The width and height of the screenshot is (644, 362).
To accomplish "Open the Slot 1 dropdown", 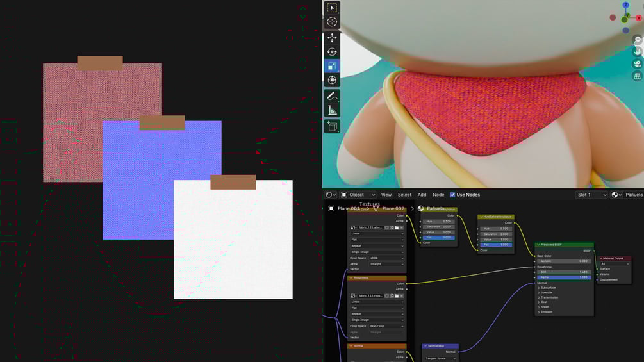I will (591, 195).
